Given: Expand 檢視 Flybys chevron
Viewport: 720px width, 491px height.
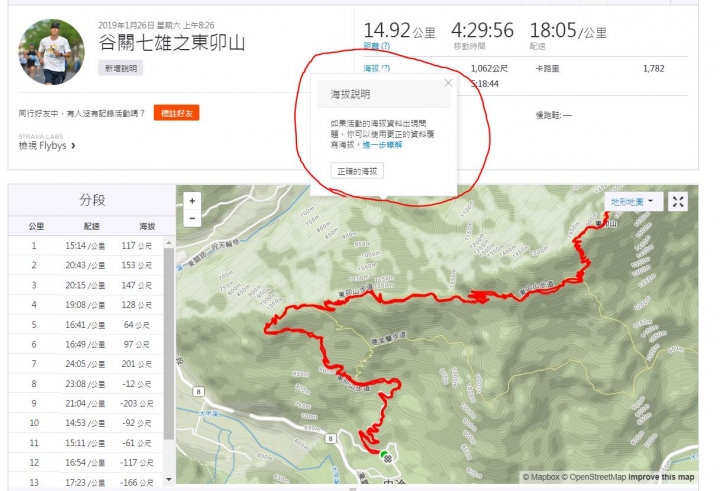Looking at the screenshot, I should (x=73, y=146).
